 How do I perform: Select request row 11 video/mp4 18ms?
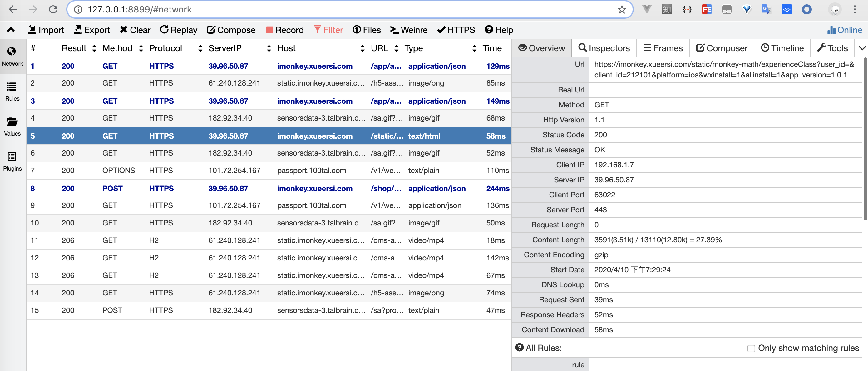point(269,240)
